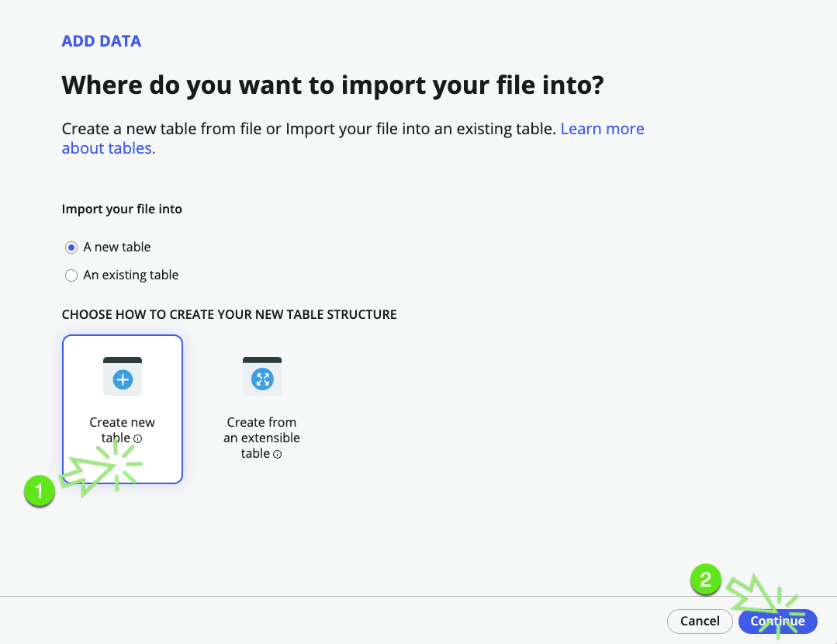Click the 'An existing table' option label
Image resolution: width=837 pixels, height=644 pixels.
point(131,275)
